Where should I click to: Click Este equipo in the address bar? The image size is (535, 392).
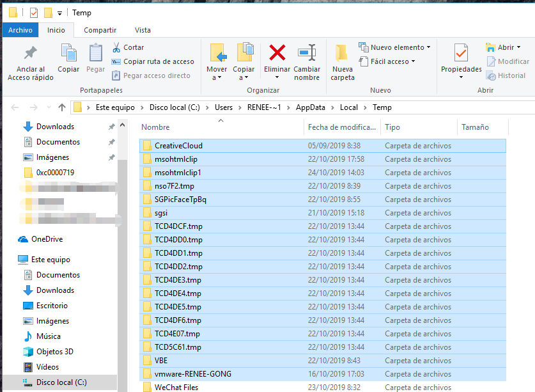115,107
